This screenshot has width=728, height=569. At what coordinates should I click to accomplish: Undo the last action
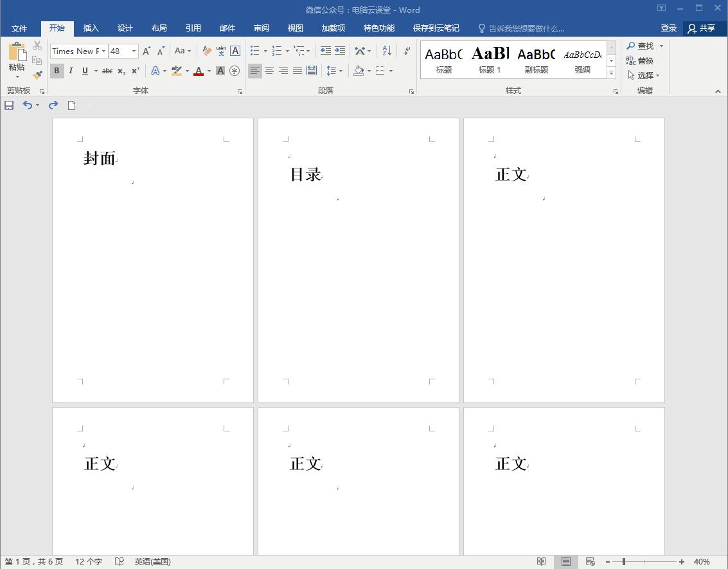tap(28, 105)
